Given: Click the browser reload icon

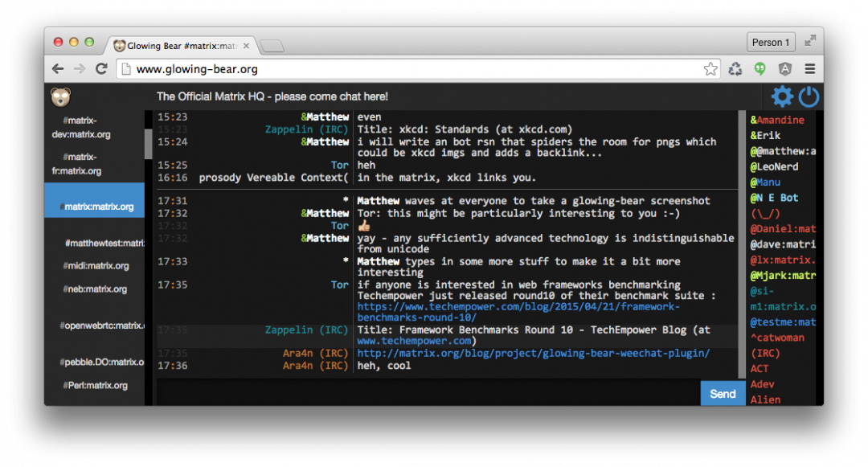Looking at the screenshot, I should [x=101, y=69].
